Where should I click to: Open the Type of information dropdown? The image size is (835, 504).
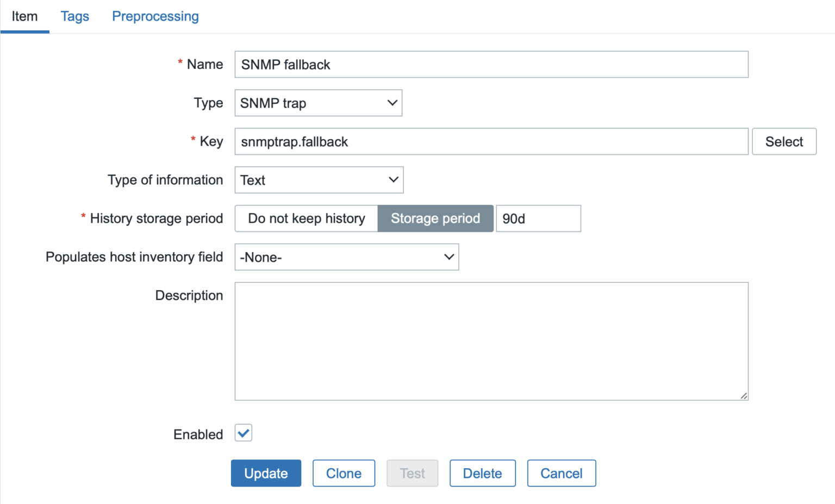click(x=319, y=180)
